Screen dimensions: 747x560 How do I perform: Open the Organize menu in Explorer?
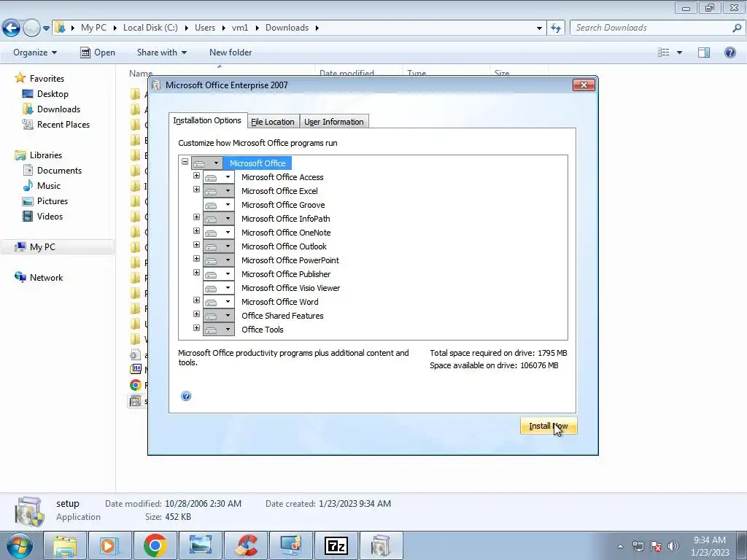tap(35, 52)
